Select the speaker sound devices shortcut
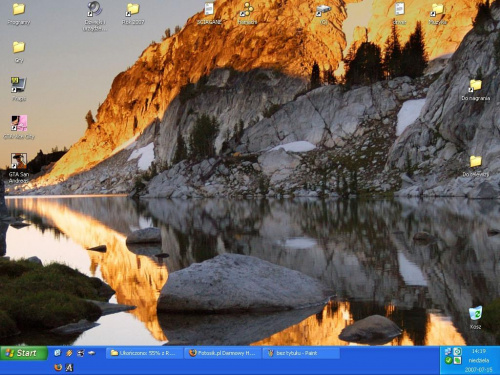Screen dimensions: 500x375 click(x=95, y=16)
